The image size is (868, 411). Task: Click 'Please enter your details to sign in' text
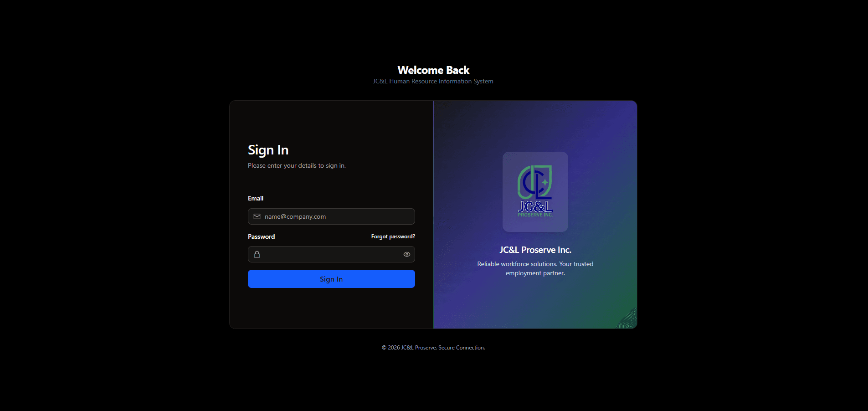point(297,166)
